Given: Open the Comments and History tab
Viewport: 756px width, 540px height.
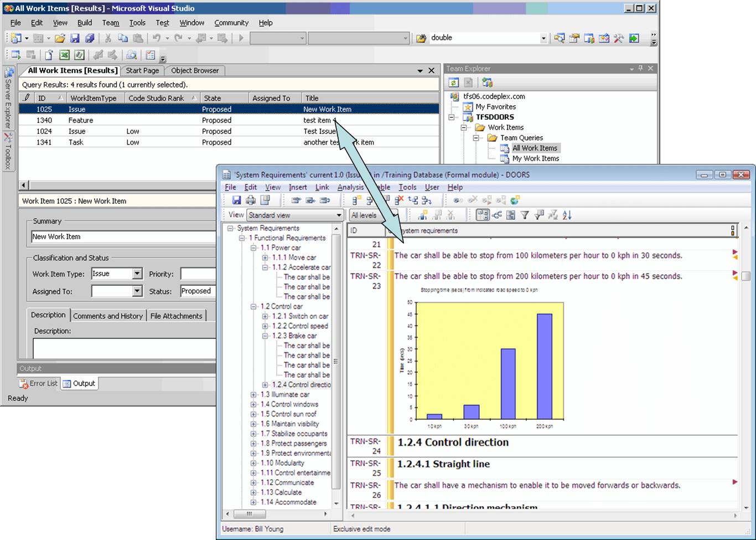Looking at the screenshot, I should click(x=108, y=316).
